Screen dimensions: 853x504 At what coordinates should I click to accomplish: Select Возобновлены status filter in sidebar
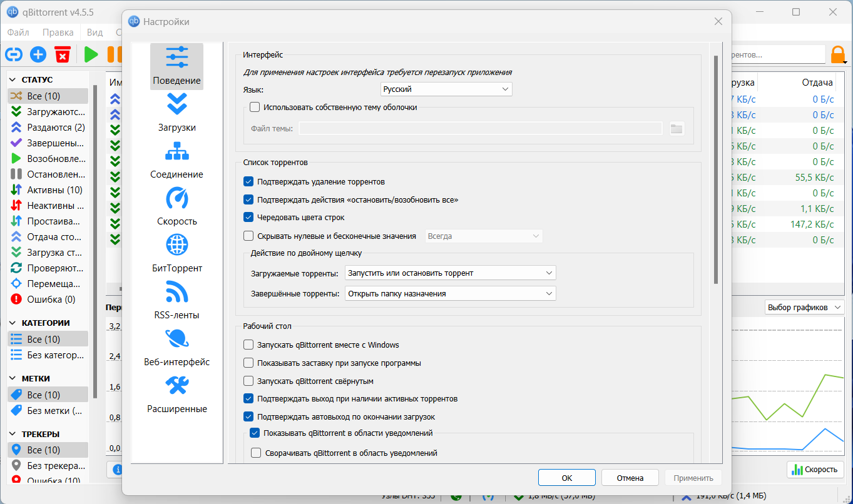[48, 158]
